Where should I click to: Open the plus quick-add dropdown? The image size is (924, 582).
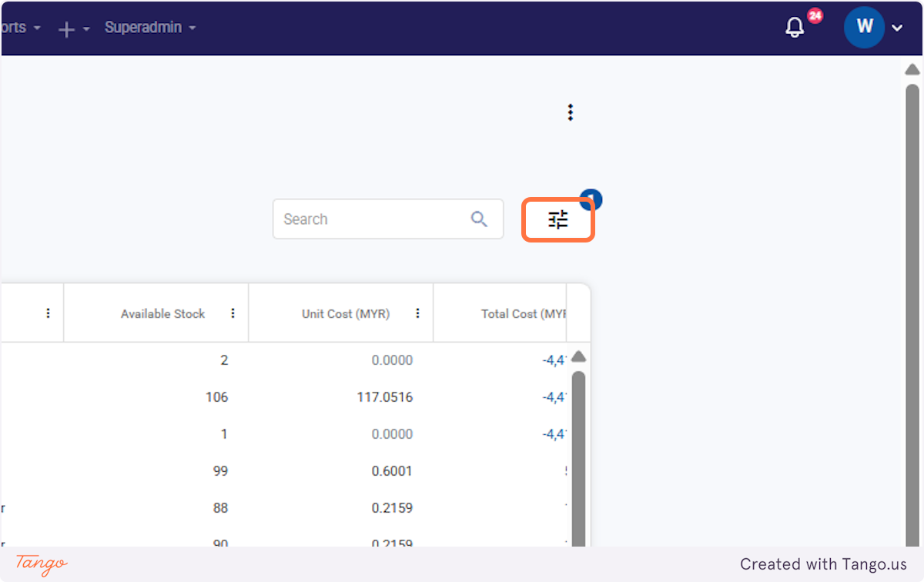[75, 28]
